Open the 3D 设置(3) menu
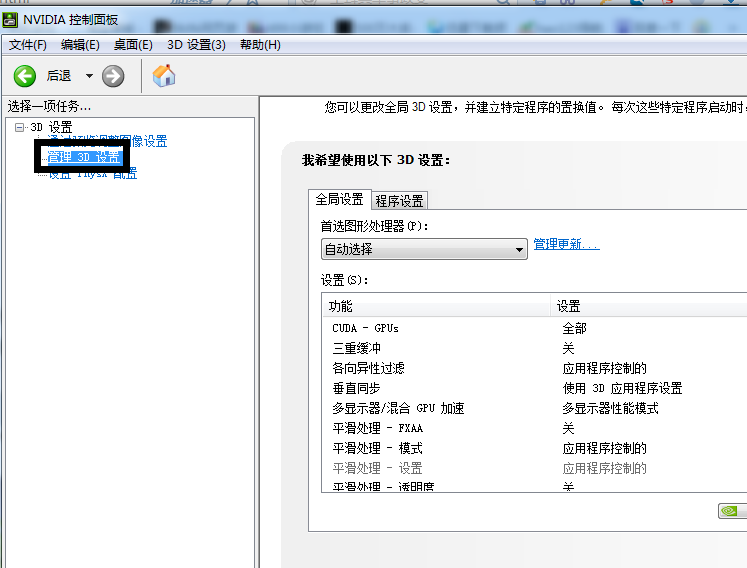Image resolution: width=747 pixels, height=568 pixels. 196,45
